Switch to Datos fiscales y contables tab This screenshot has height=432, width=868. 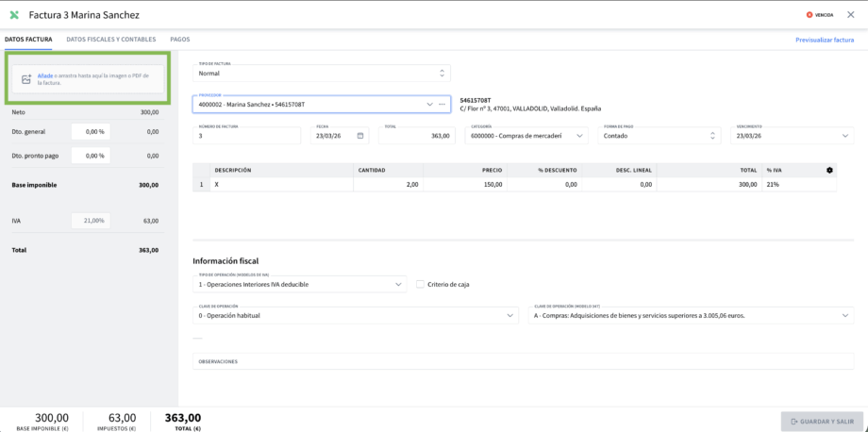pyautogui.click(x=110, y=40)
